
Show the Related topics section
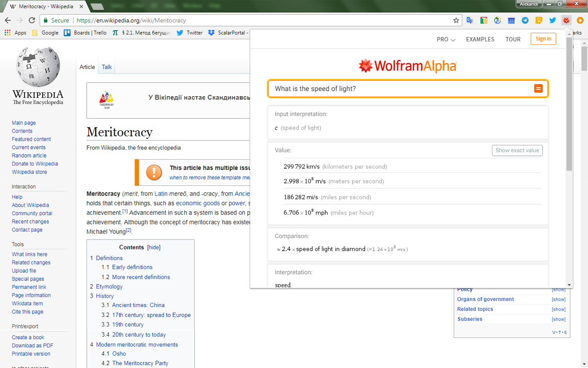coord(559,310)
